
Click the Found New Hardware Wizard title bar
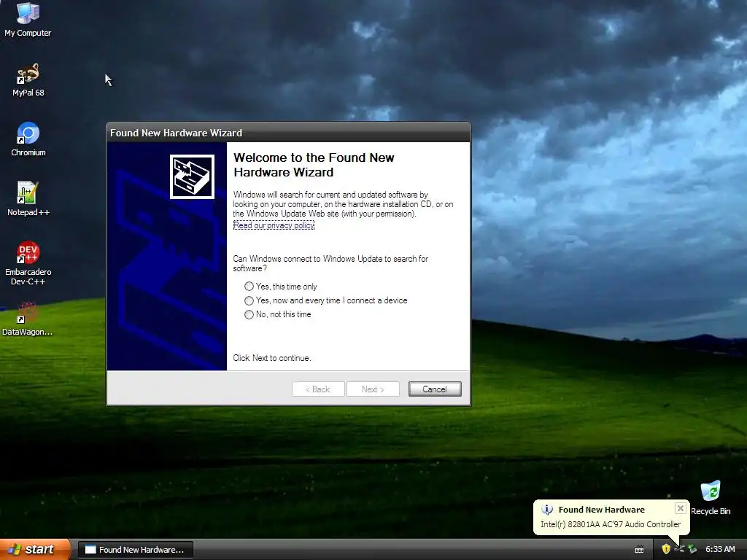pos(288,133)
